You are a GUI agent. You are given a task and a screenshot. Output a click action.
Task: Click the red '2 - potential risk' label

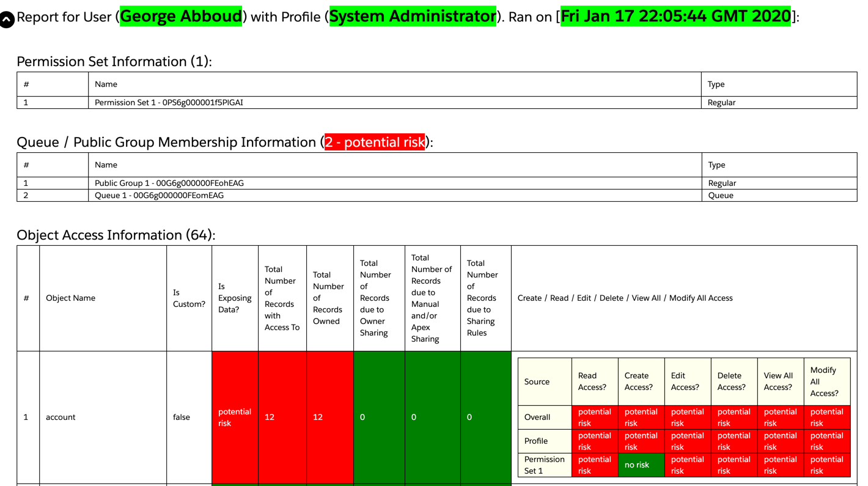click(x=375, y=142)
